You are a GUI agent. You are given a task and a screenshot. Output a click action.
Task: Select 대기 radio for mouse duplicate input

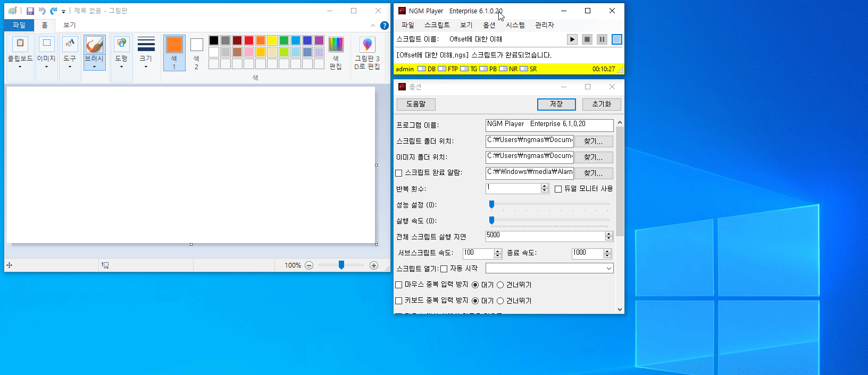click(475, 285)
